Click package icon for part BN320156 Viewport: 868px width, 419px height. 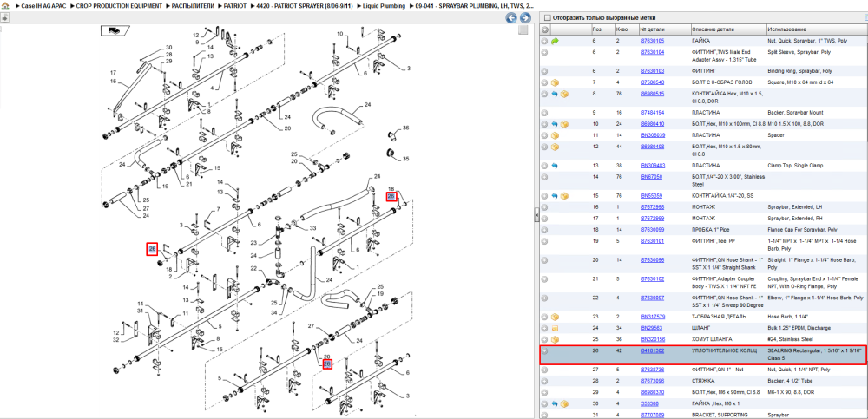(x=556, y=339)
